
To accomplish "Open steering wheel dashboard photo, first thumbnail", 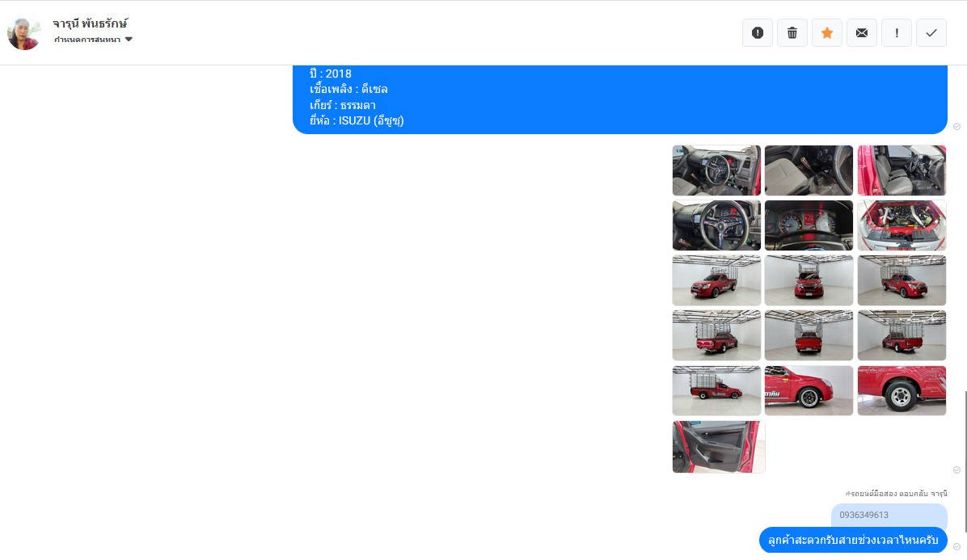I will pyautogui.click(x=716, y=171).
